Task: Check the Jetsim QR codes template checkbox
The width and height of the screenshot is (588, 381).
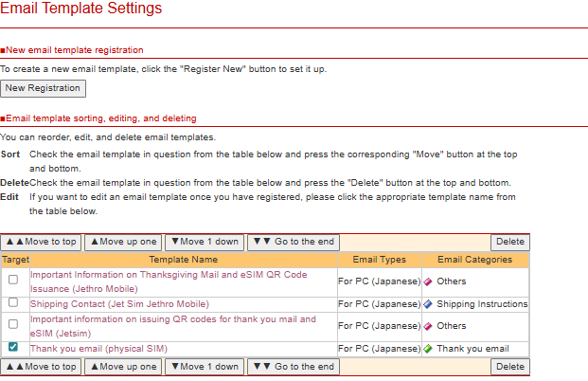Action: click(x=13, y=325)
